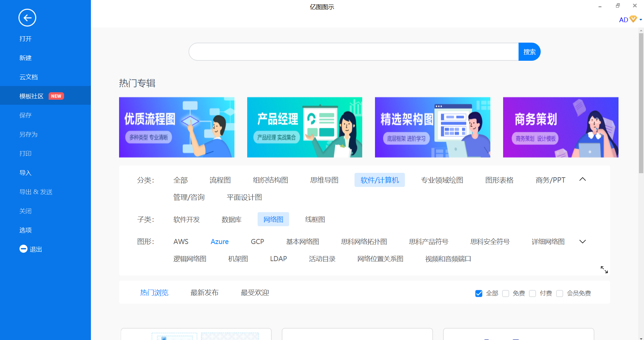The image size is (644, 340).
Task: Select the 专业领域绘图 category
Action: pyautogui.click(x=442, y=180)
